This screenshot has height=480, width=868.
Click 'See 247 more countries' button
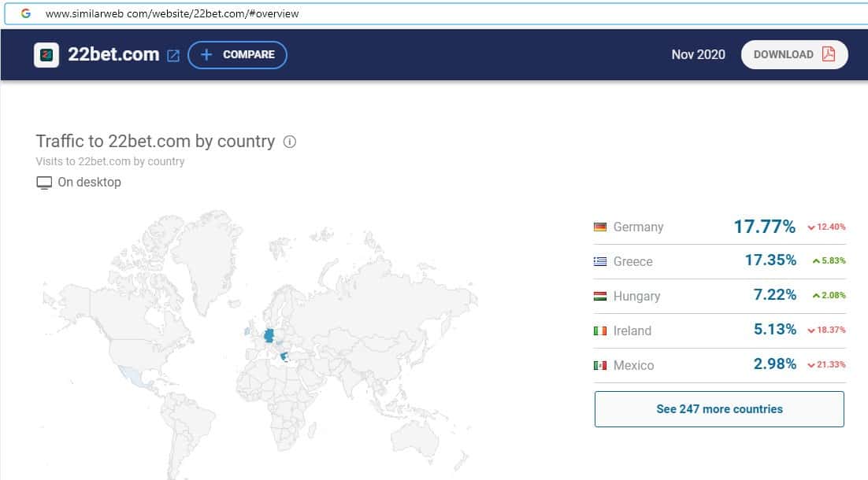[x=719, y=409]
